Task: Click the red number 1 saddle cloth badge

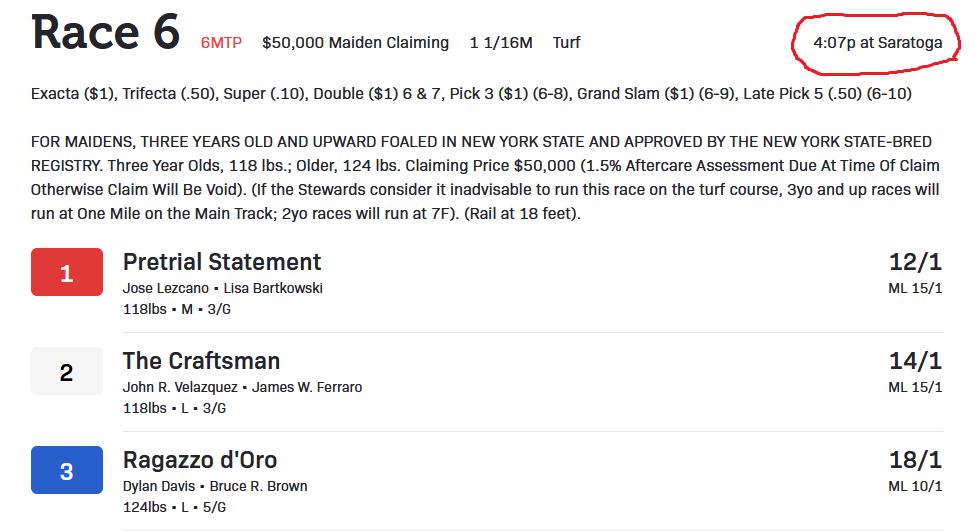Action: click(x=67, y=272)
